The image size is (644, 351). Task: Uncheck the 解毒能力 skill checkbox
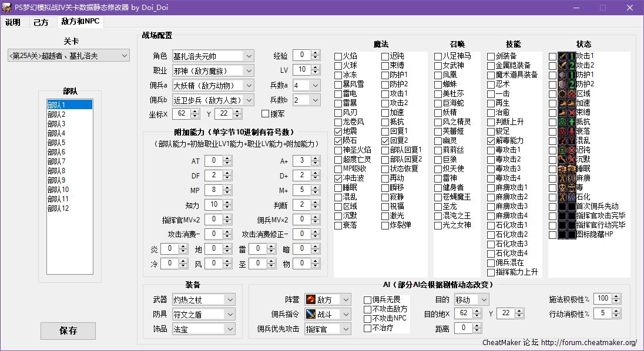[x=491, y=141]
